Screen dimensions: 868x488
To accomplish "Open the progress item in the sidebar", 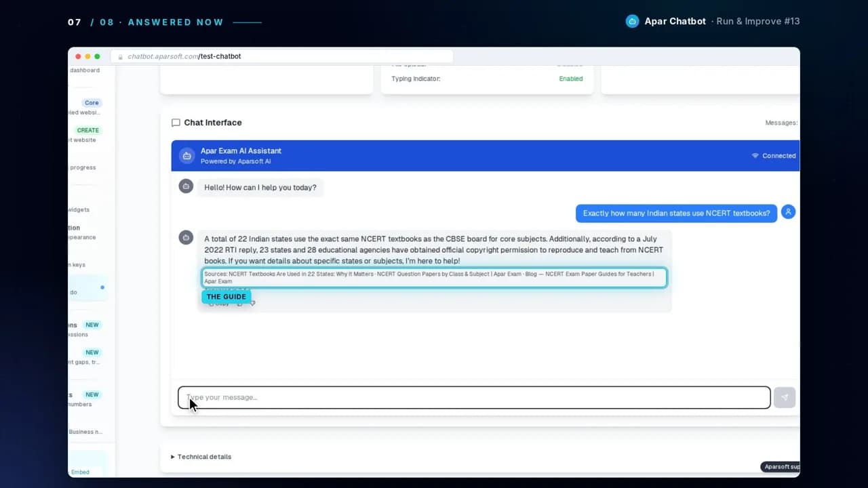I will click(x=83, y=167).
